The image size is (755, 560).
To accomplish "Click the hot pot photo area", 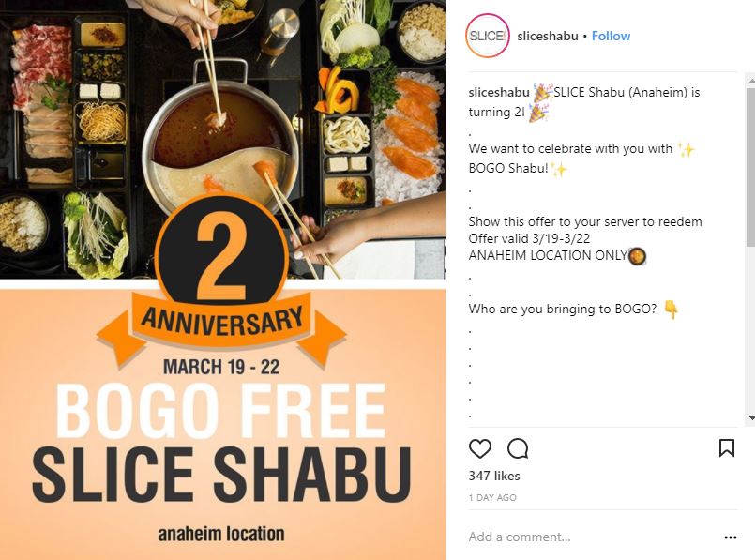I will [223, 139].
